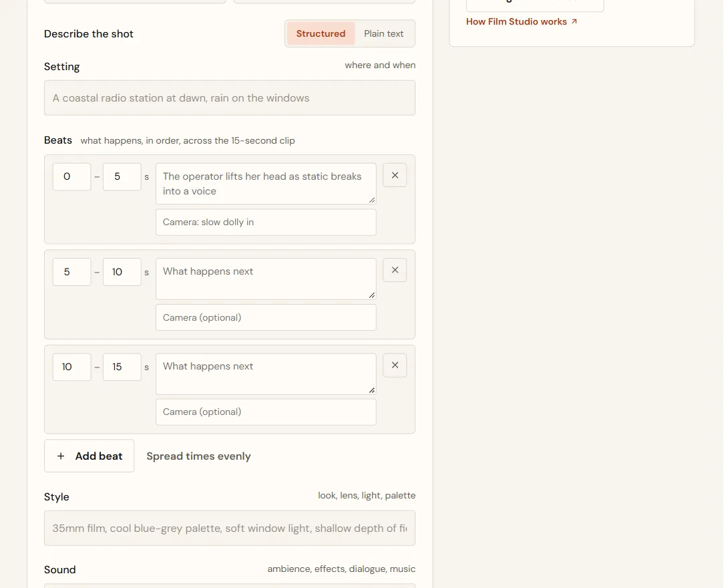Click the 15-second clip beats hint
This screenshot has width=724, height=588.
point(188,141)
